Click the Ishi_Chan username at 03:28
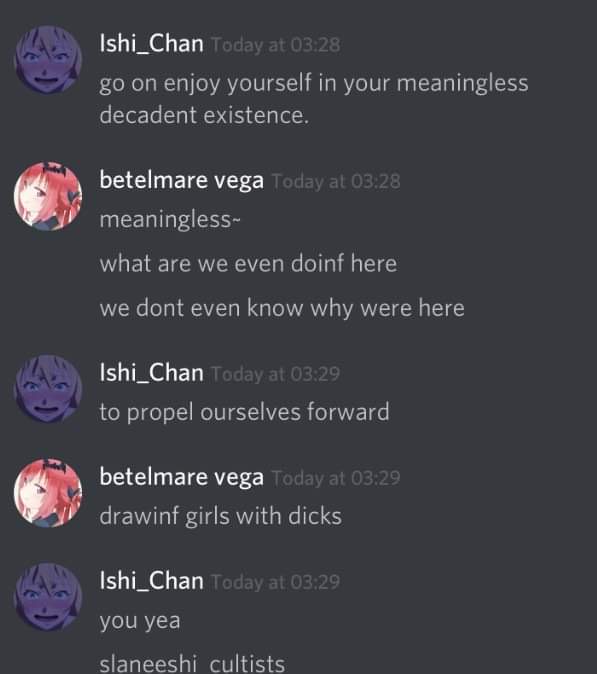 click(x=151, y=44)
